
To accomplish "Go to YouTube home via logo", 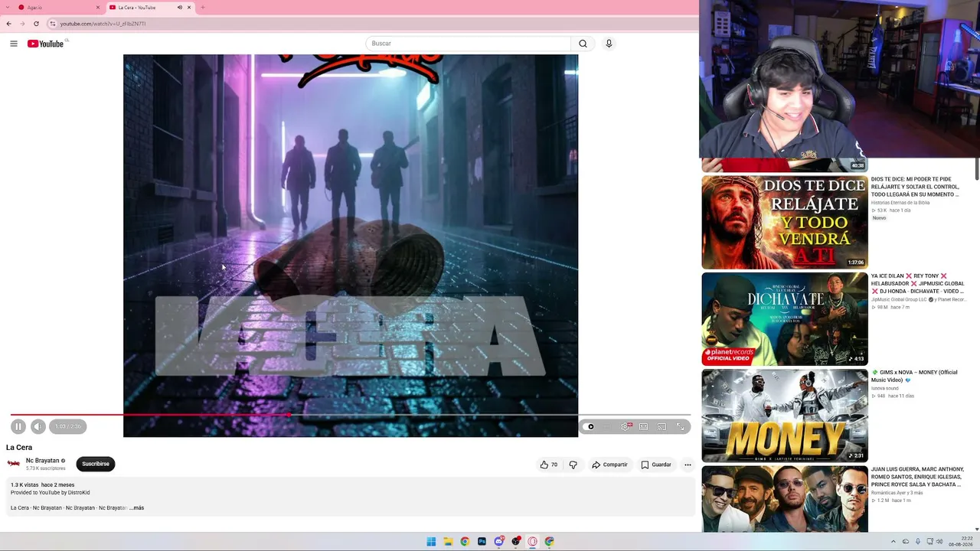I will [x=46, y=44].
